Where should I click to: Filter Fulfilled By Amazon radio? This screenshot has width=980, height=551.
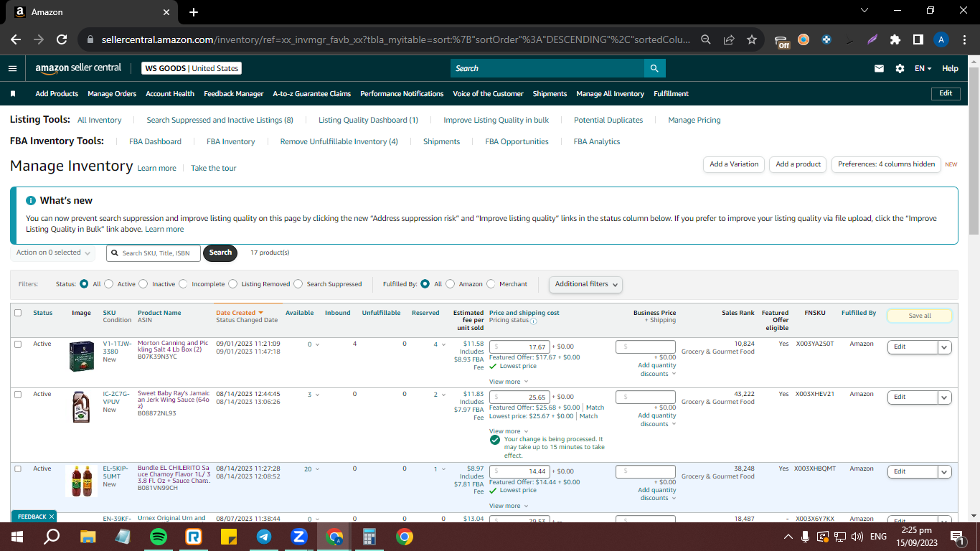coord(451,284)
